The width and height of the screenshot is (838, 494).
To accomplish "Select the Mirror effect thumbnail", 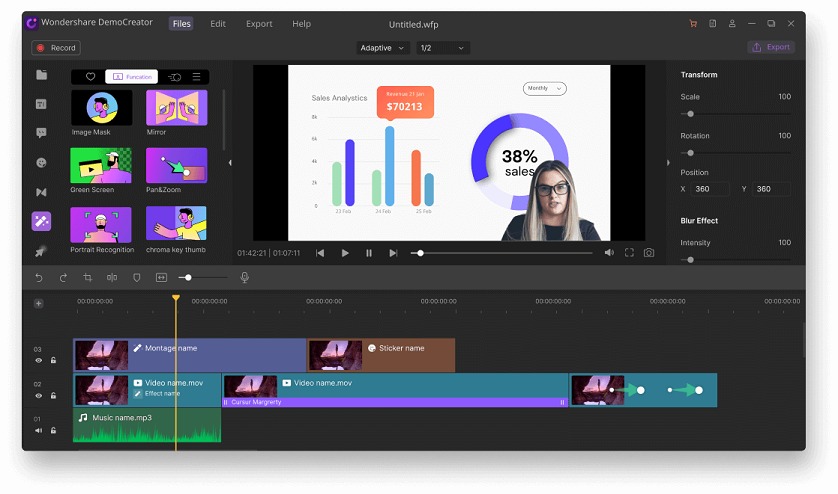I will coord(176,107).
